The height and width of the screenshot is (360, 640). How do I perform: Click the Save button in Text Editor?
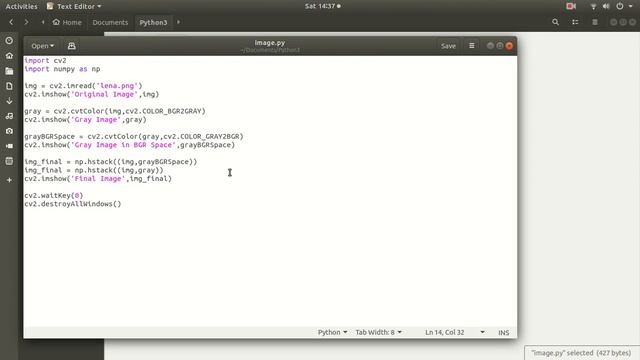[x=448, y=46]
